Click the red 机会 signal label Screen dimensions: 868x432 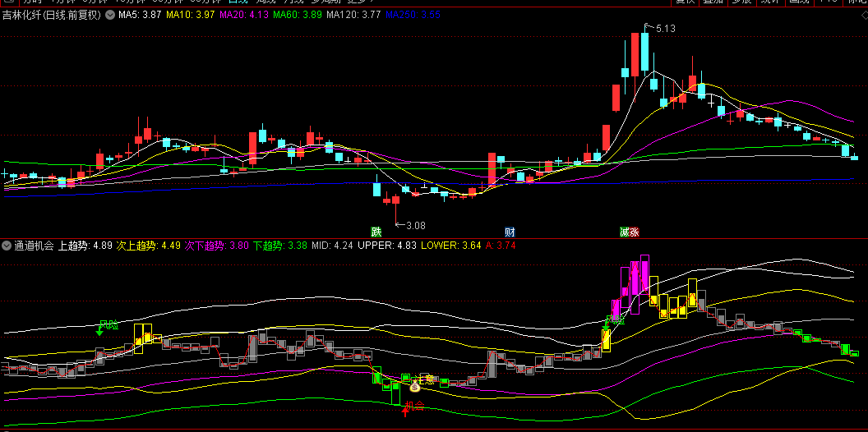click(414, 407)
